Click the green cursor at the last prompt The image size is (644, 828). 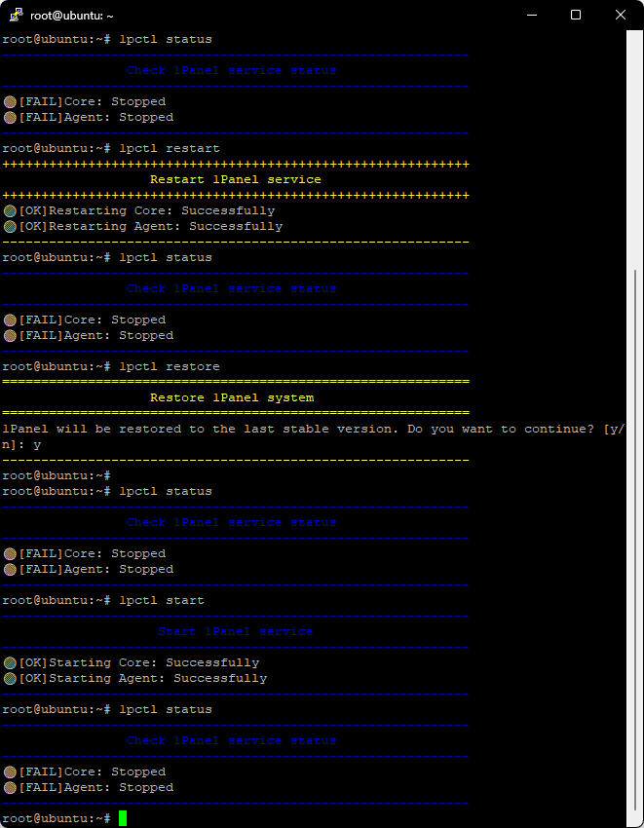coord(123,818)
